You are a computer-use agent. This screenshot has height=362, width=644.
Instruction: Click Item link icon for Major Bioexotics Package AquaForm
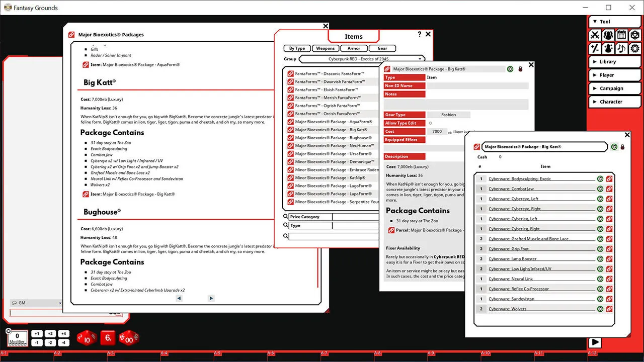pyautogui.click(x=86, y=65)
